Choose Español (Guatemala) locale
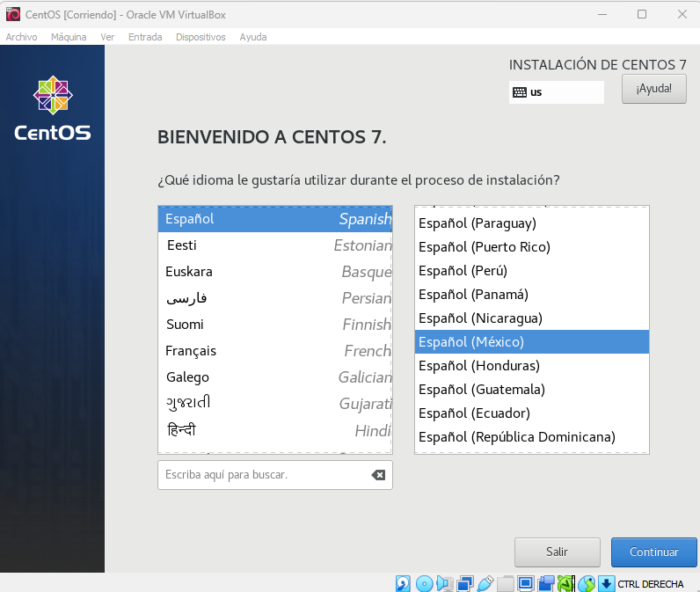The height and width of the screenshot is (592, 700). pos(532,390)
